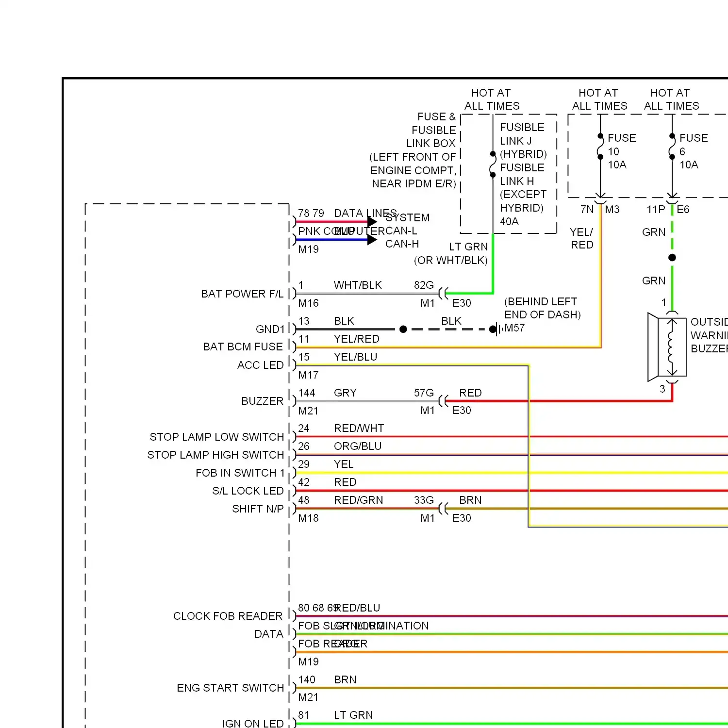Click the outside warning buzzer coil symbol
The width and height of the screenshot is (728, 728).
(672, 347)
